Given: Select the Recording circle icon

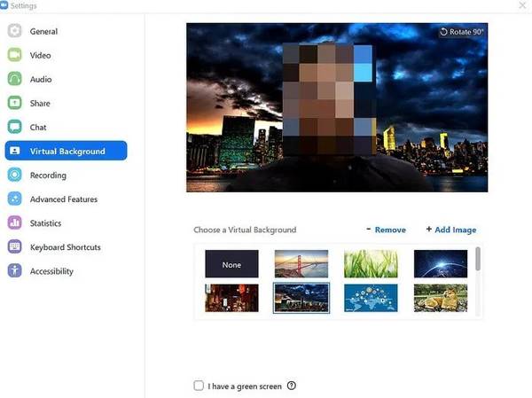Looking at the screenshot, I should click(x=14, y=175).
